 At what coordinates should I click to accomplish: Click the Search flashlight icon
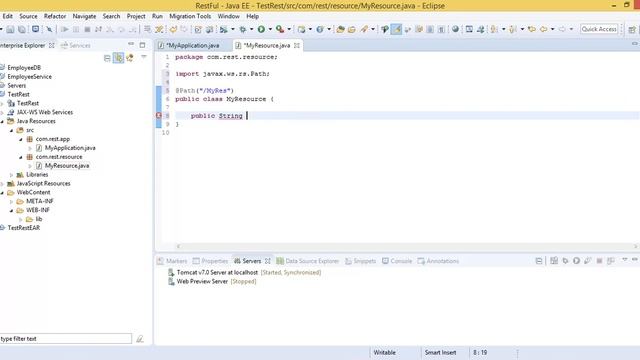coord(364,29)
